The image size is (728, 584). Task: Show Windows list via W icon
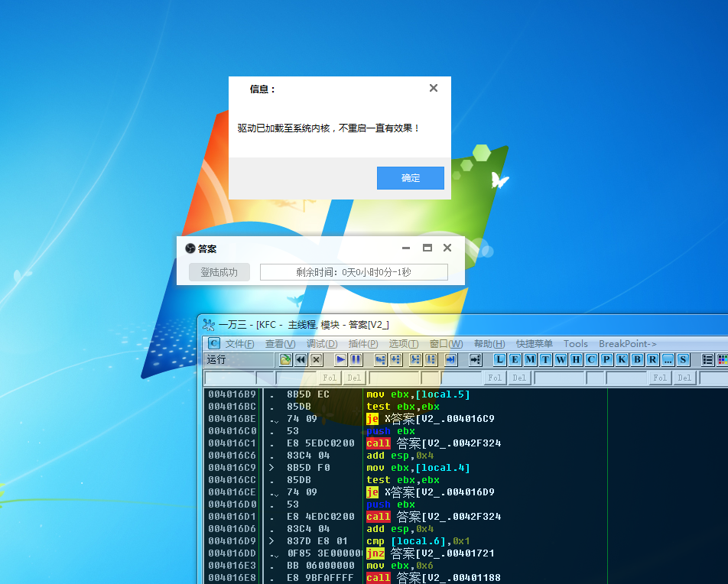click(561, 359)
